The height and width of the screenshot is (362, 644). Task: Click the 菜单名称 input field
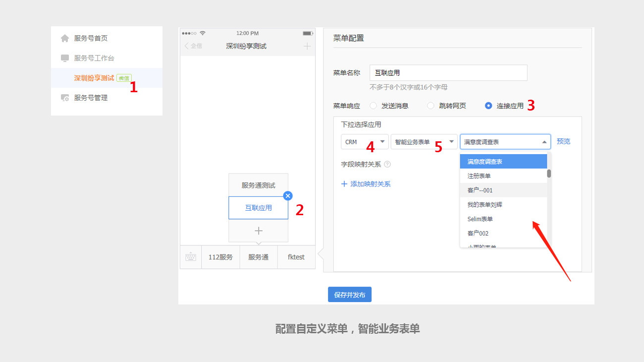pyautogui.click(x=448, y=72)
